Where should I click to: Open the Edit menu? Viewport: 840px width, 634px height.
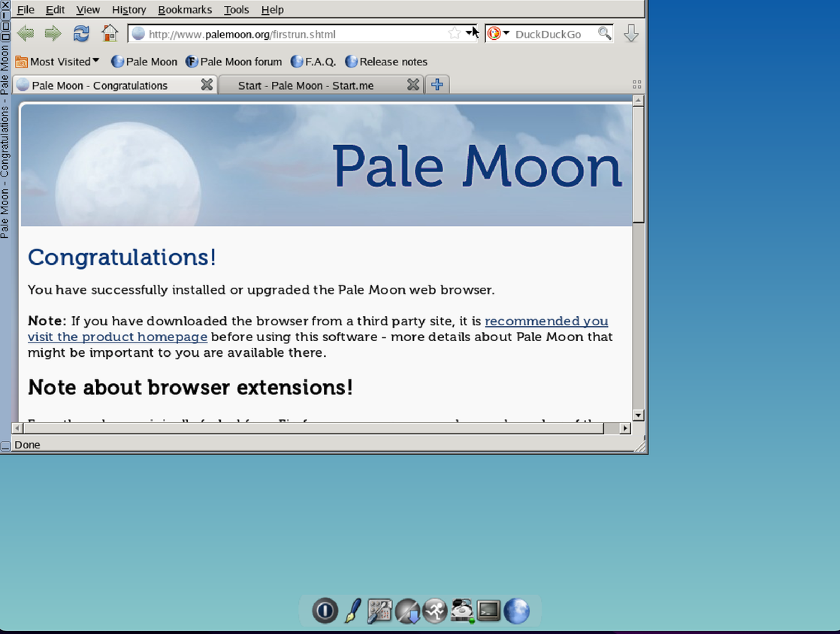click(55, 10)
